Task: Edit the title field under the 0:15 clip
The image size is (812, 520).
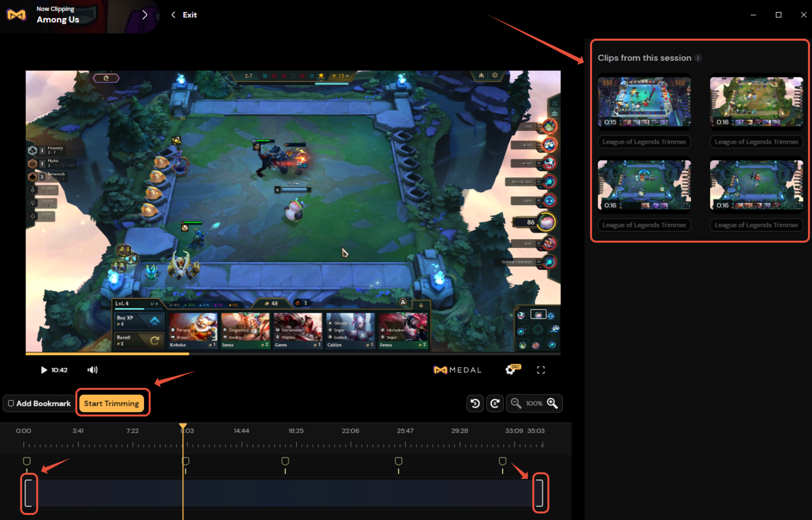Action: tap(644, 142)
